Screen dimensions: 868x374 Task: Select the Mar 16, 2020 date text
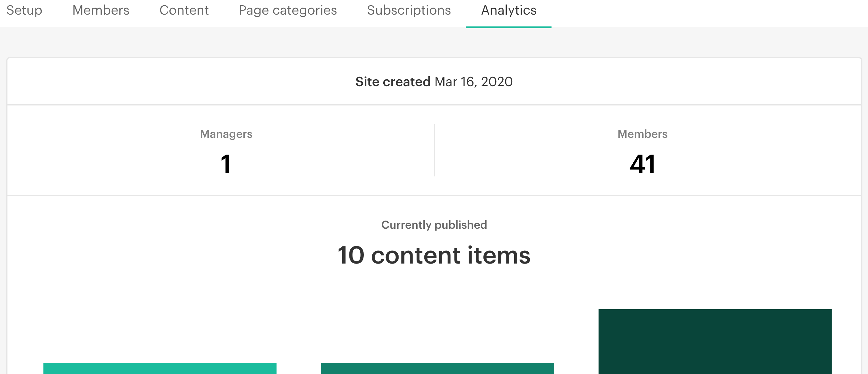pos(473,82)
